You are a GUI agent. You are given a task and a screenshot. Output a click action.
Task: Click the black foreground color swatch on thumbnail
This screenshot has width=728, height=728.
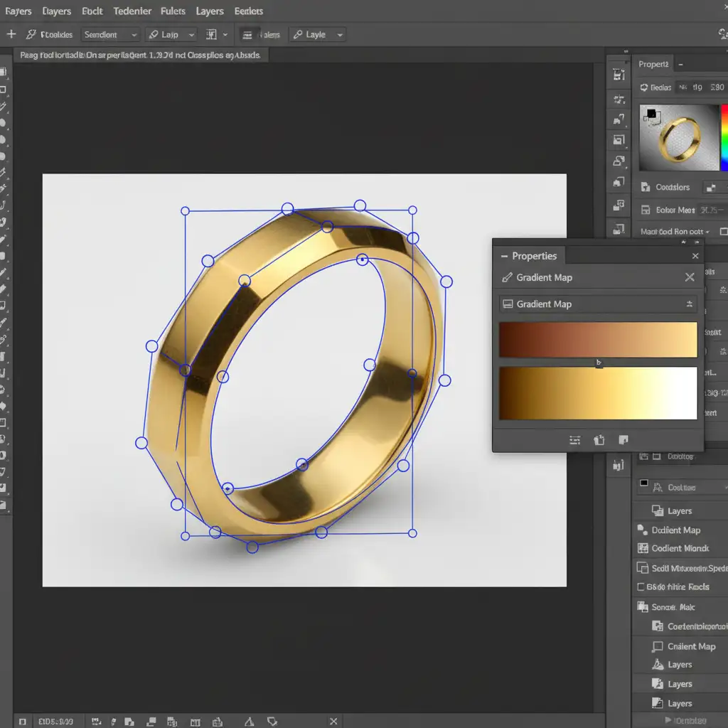(x=650, y=114)
